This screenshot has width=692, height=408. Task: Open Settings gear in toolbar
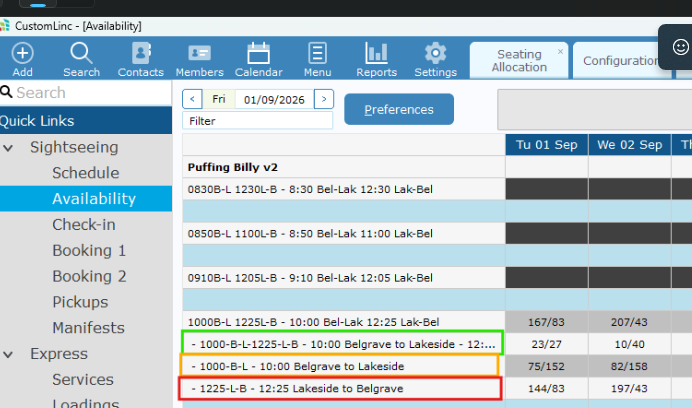pyautogui.click(x=436, y=60)
